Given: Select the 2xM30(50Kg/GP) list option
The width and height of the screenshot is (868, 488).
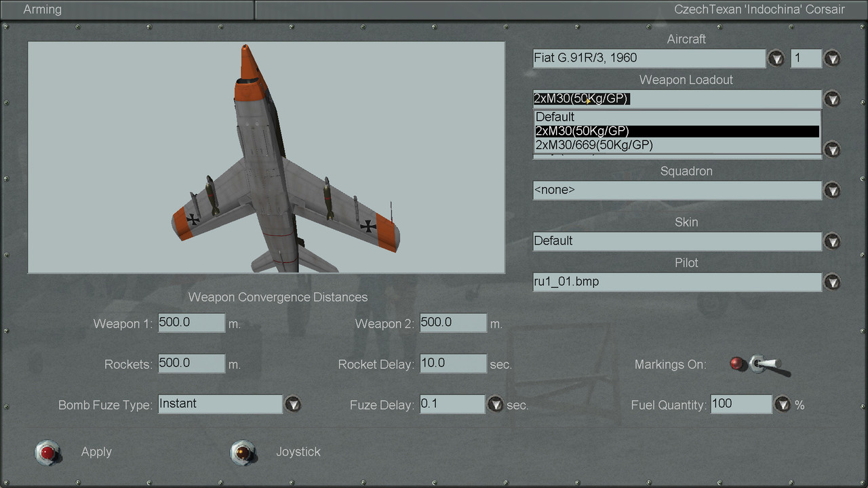Looking at the screenshot, I should tap(677, 131).
